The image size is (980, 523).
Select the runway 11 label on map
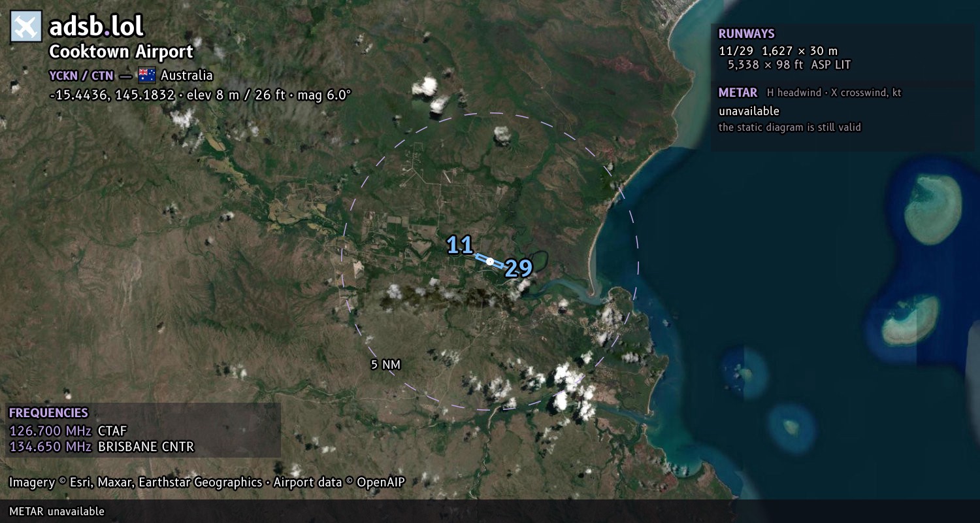coord(459,245)
